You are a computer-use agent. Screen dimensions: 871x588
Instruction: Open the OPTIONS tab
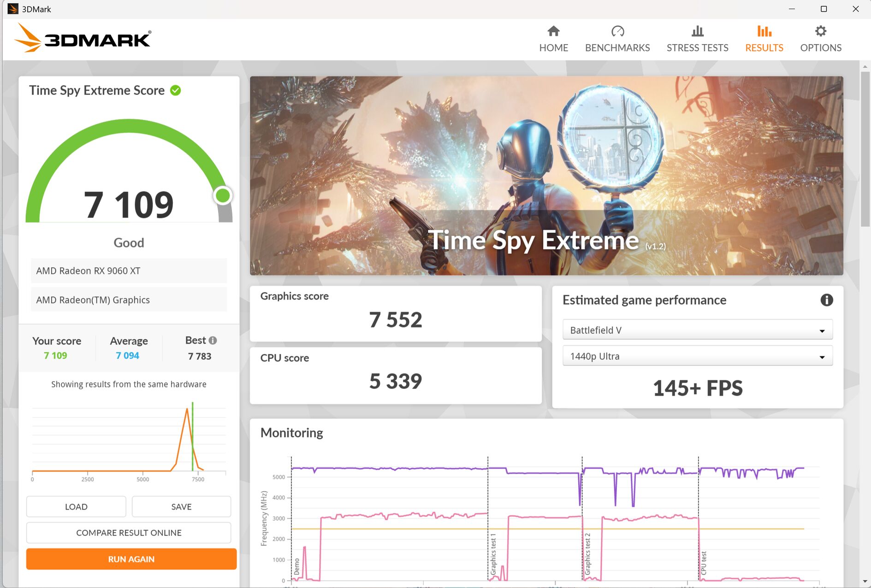(821, 39)
